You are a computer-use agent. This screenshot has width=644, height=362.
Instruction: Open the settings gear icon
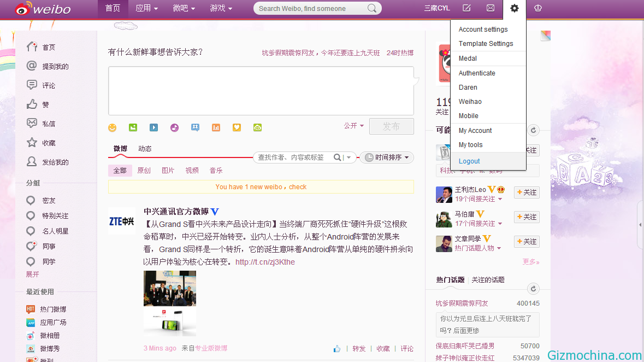coord(514,8)
